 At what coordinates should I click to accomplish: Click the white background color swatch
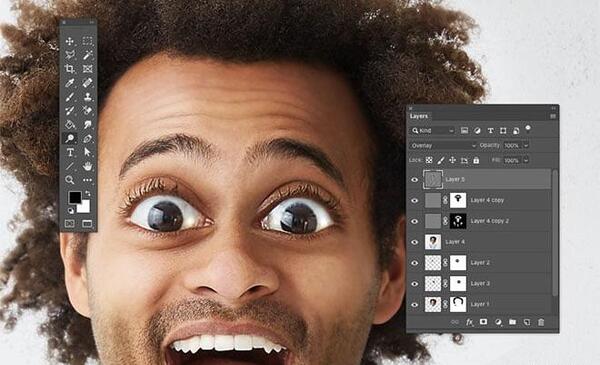[85, 207]
